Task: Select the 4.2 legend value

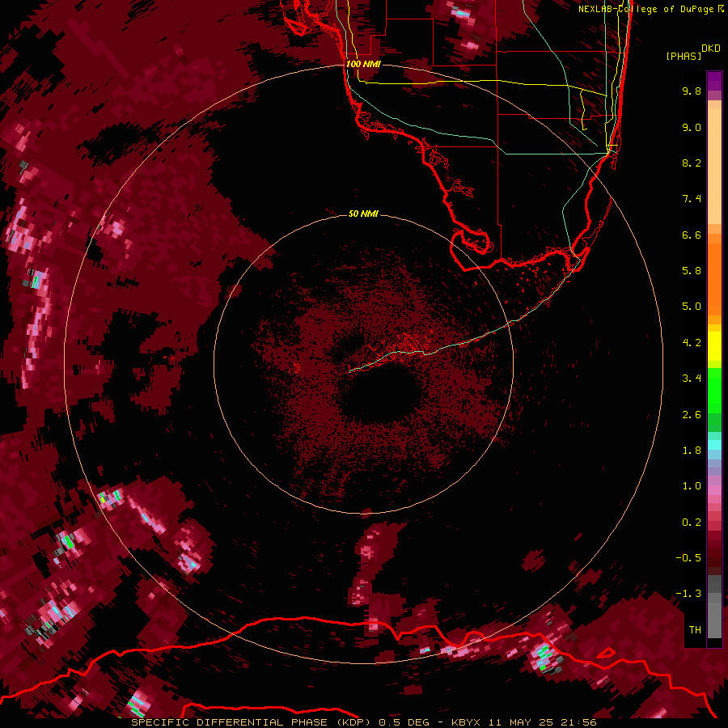Action: (692, 343)
